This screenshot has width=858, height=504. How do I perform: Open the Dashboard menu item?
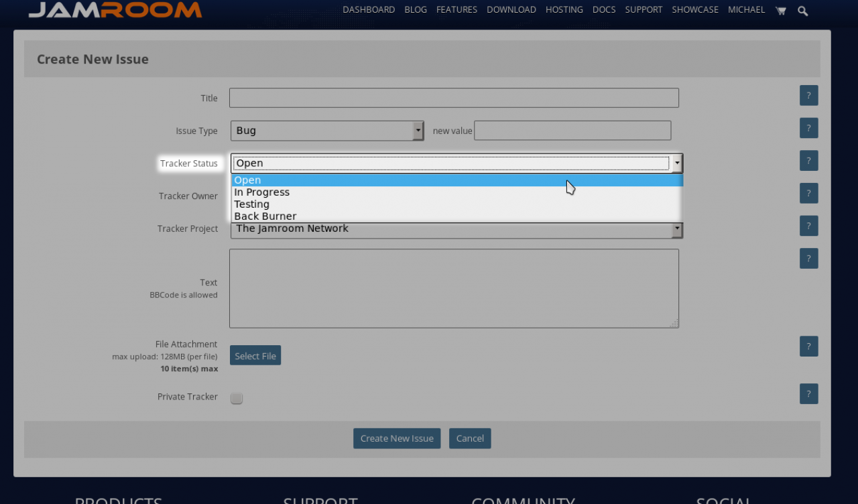(369, 10)
